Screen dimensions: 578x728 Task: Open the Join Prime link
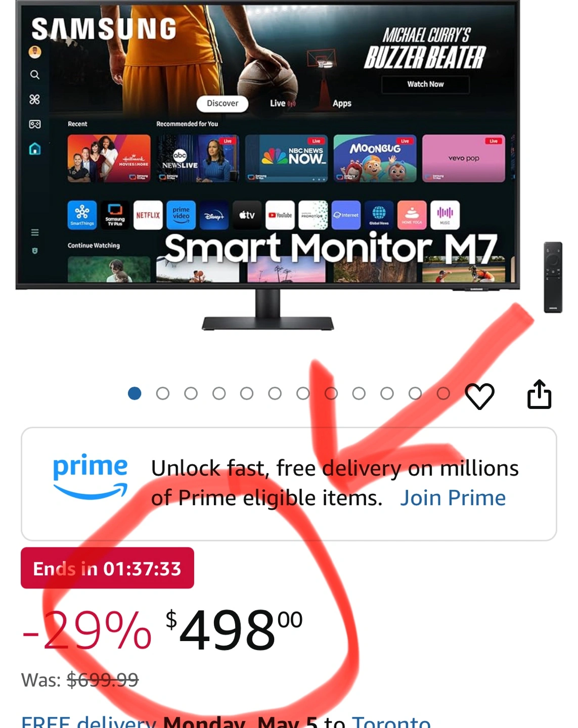(453, 498)
